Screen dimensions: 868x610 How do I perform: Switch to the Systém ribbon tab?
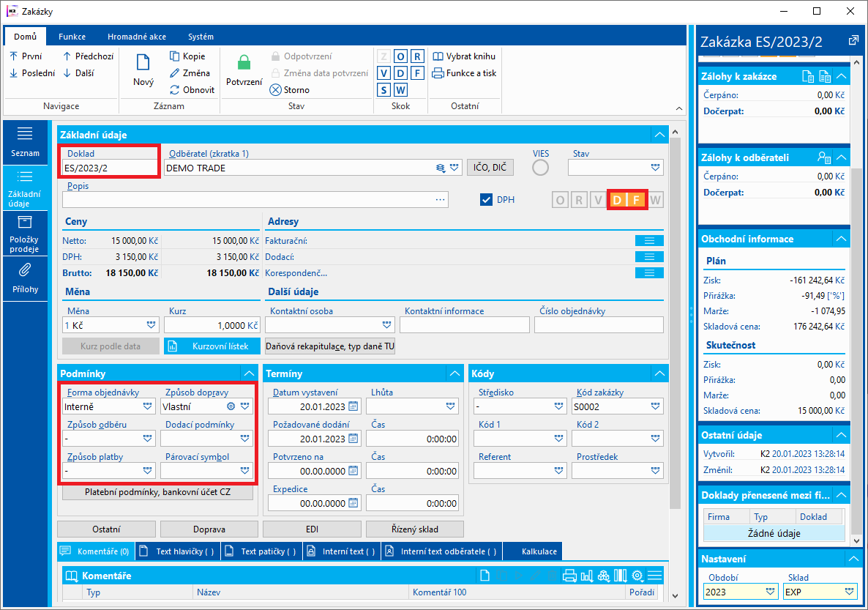tap(201, 37)
